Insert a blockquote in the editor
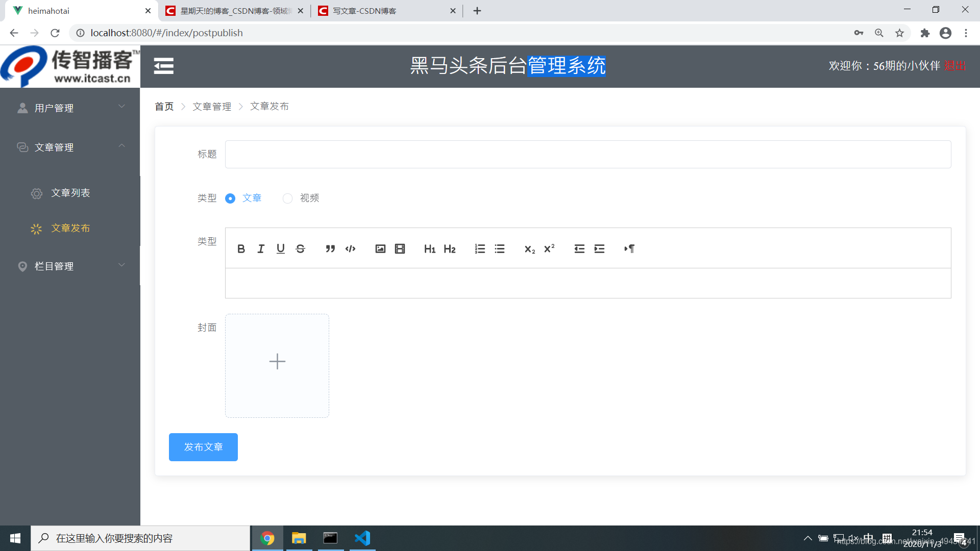This screenshot has width=980, height=551. click(330, 248)
